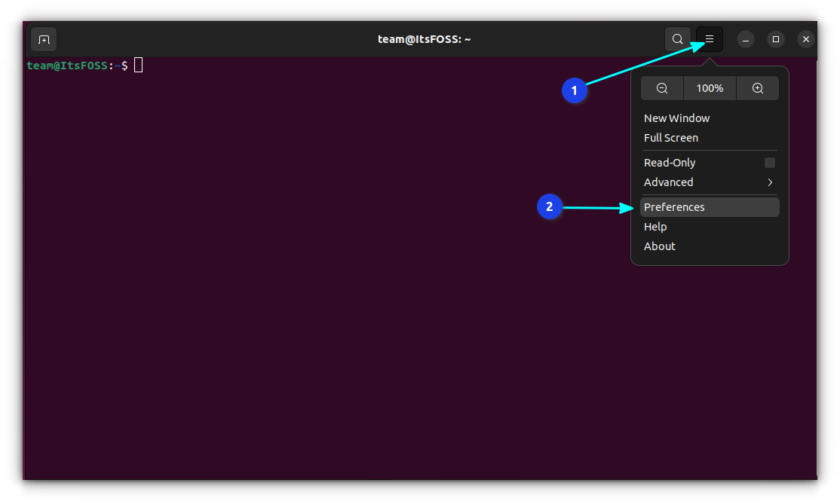Click the search icon in the header bar

(676, 38)
